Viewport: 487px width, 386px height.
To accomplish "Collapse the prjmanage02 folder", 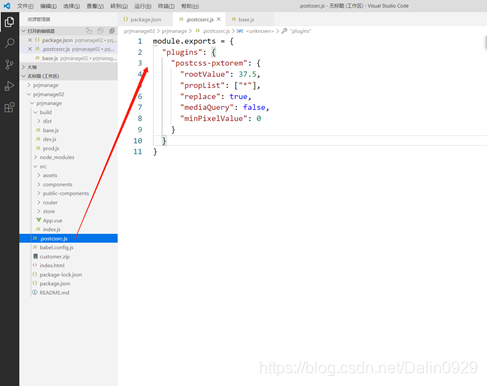I will (29, 94).
